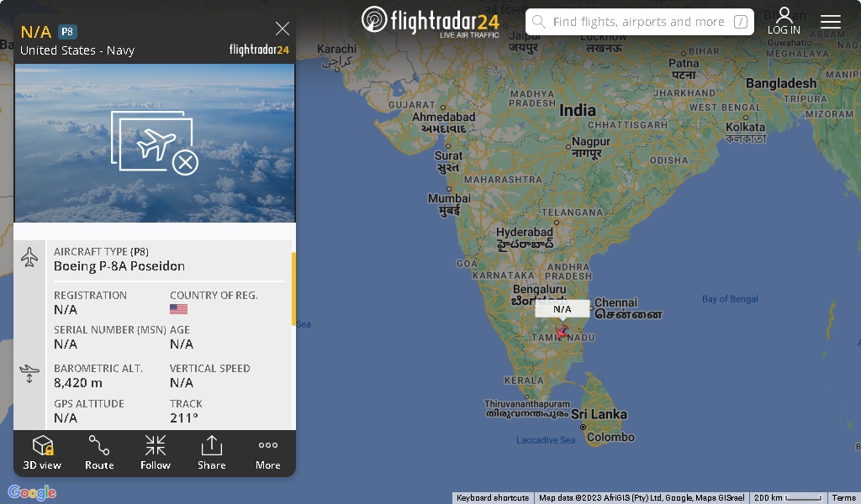The height and width of the screenshot is (504, 861).
Task: Click the yellow panel scrollbar
Action: click(x=293, y=289)
